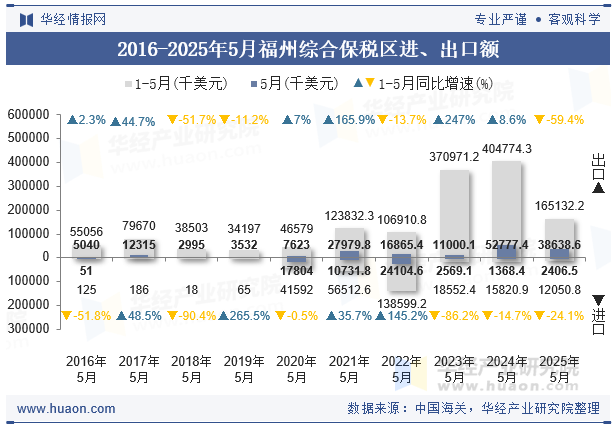
Task: Click the up triangle beside 247%
Action: pyautogui.click(x=439, y=120)
